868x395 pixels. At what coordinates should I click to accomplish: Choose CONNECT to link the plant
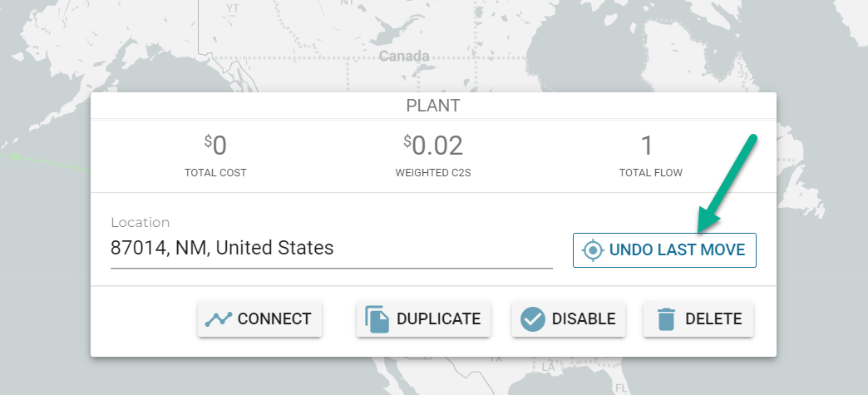click(x=259, y=319)
